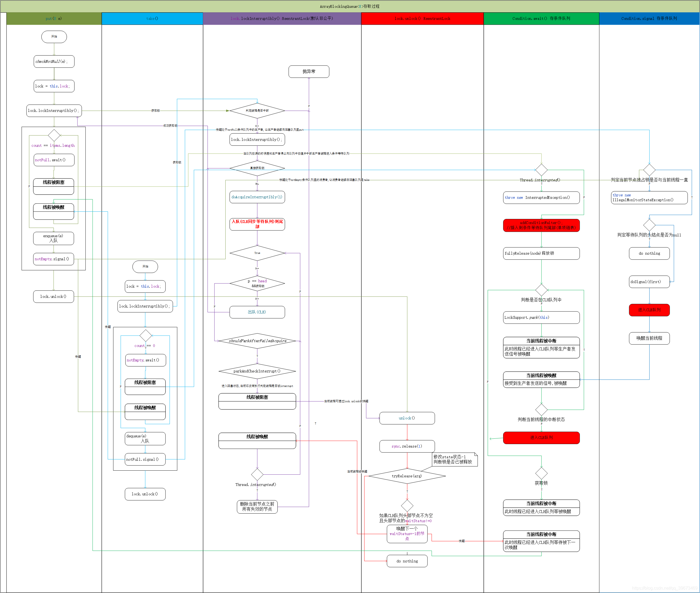
Task: Select the '获取锁' label in Condition.await lane
Action: click(541, 483)
